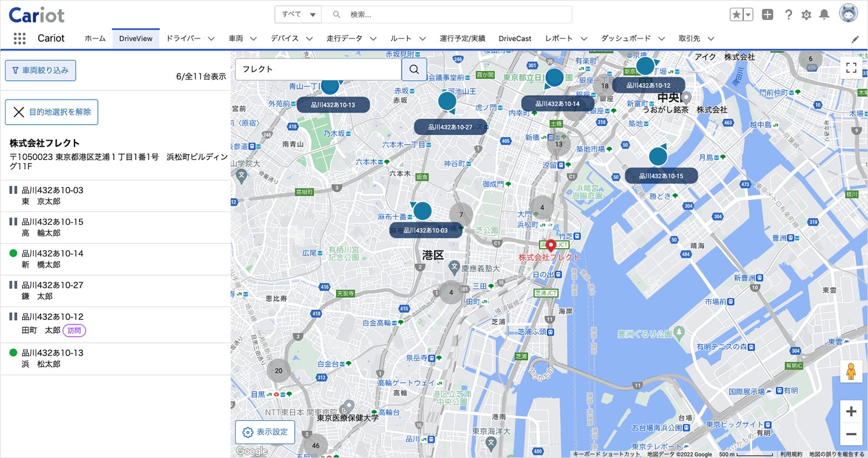Image resolution: width=868 pixels, height=458 pixels.
Task: Click the cluster marker showing 46
Action: point(316,445)
